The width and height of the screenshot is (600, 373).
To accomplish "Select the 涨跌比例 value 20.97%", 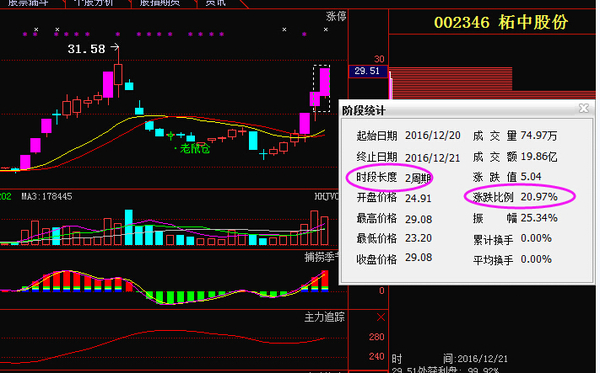I will [539, 197].
